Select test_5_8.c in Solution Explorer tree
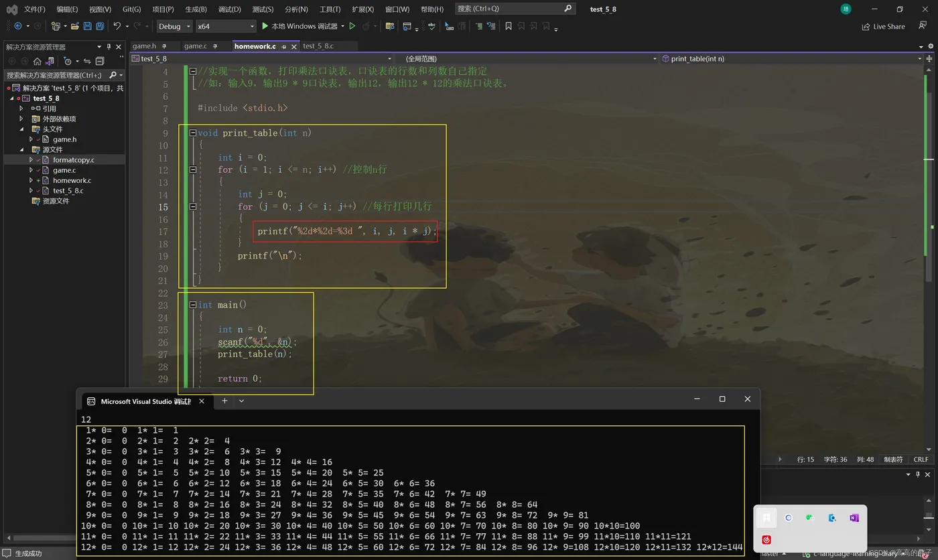938x560 pixels. pos(68,190)
